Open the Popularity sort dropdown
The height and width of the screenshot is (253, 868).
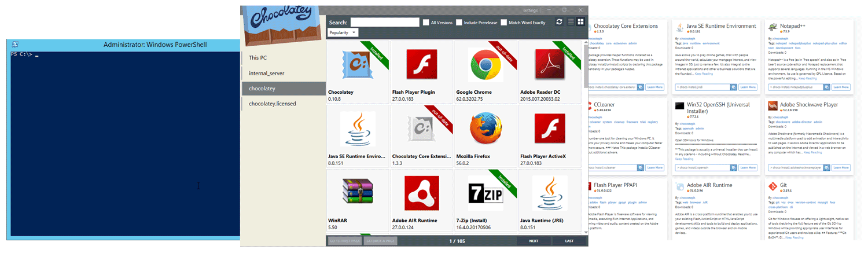pyautogui.click(x=344, y=33)
